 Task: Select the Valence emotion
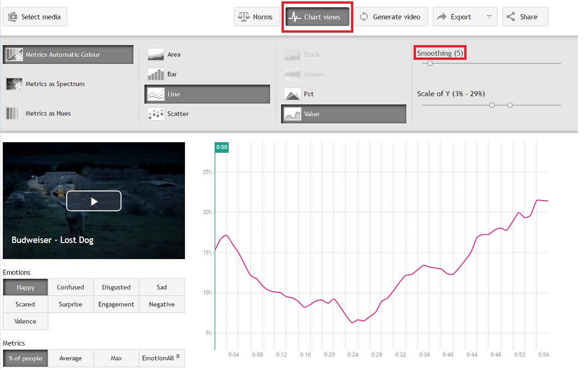point(25,321)
